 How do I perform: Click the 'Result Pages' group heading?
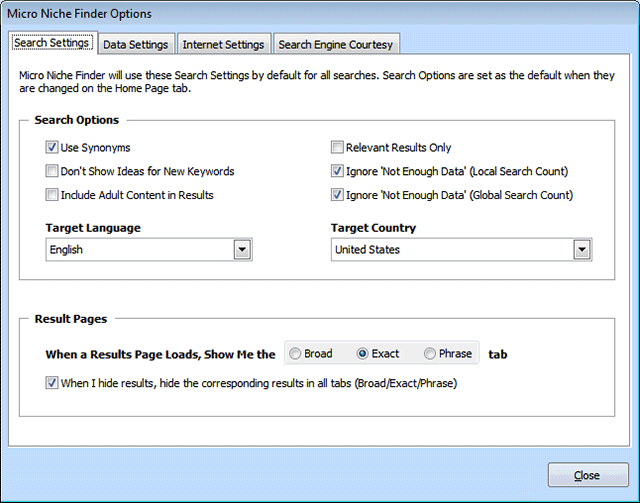tap(71, 319)
